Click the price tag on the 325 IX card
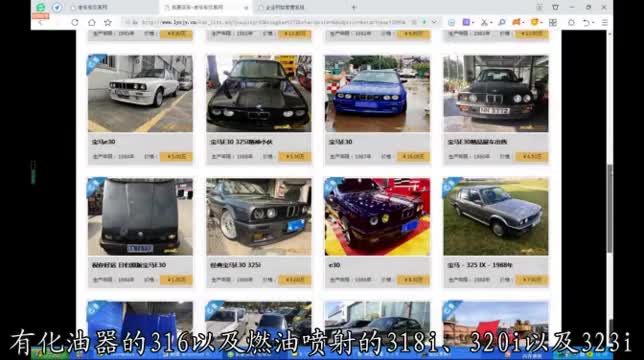The width and height of the screenshot is (644, 360). point(531,280)
